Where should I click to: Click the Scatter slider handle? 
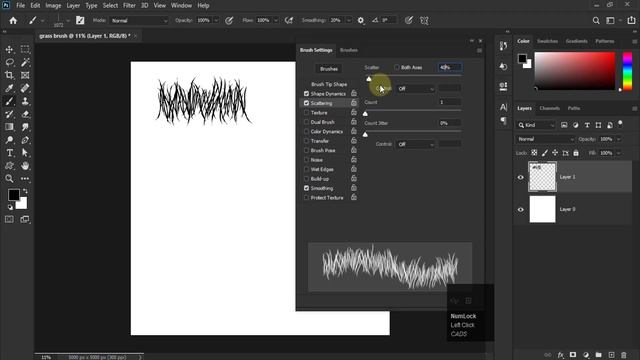click(x=369, y=79)
